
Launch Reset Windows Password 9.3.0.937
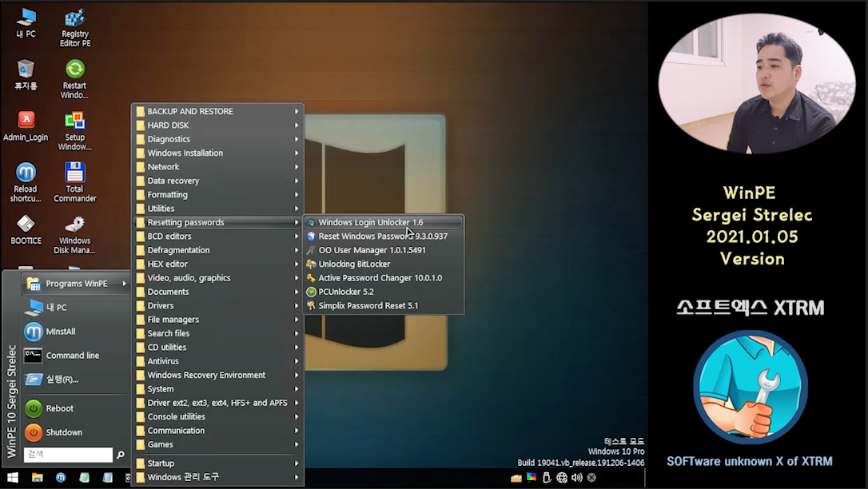click(x=383, y=237)
